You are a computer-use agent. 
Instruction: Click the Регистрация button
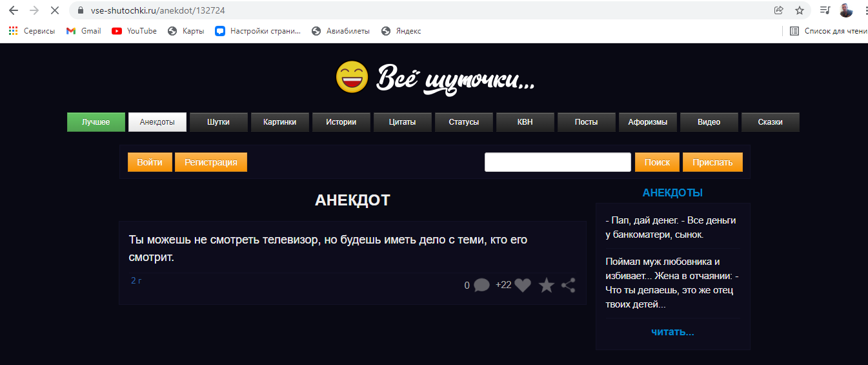tap(211, 162)
